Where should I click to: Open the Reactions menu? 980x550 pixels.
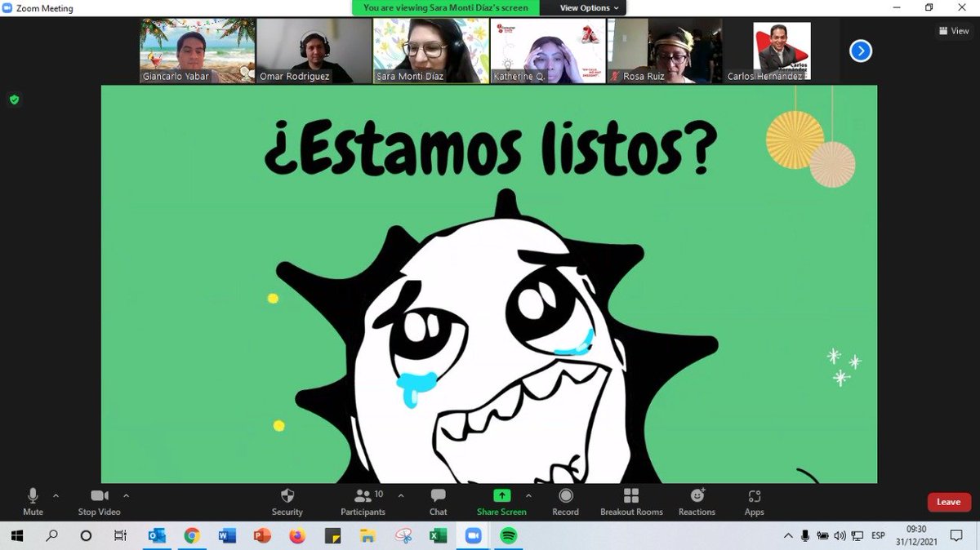click(x=697, y=501)
